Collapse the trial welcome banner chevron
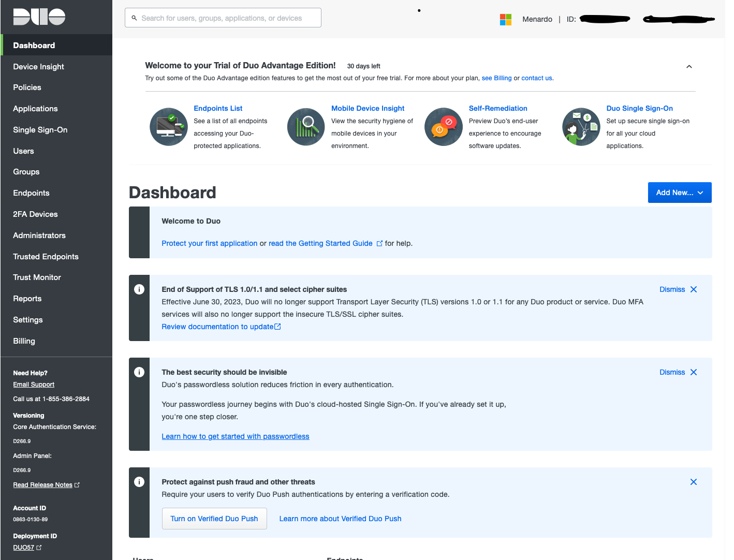 tap(689, 67)
